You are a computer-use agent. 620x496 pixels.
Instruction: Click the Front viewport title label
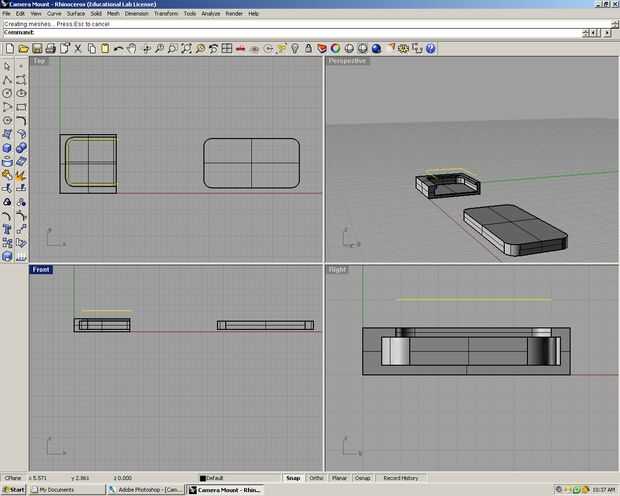tap(41, 269)
